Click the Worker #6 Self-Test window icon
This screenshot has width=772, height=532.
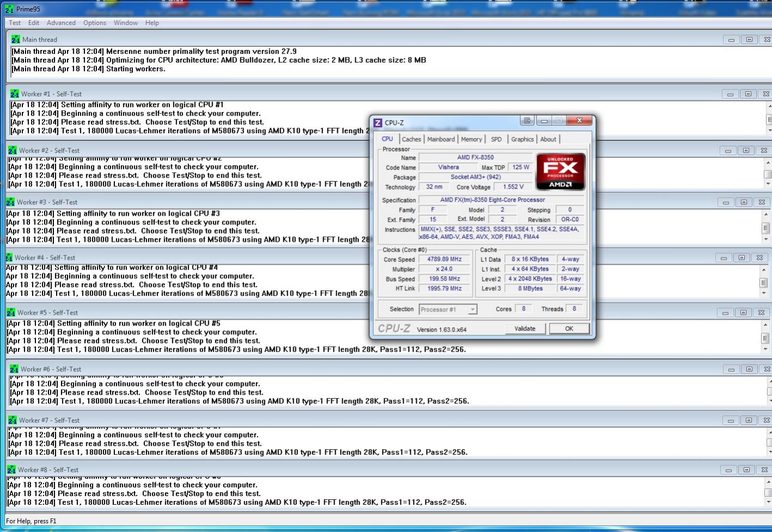[x=14, y=369]
